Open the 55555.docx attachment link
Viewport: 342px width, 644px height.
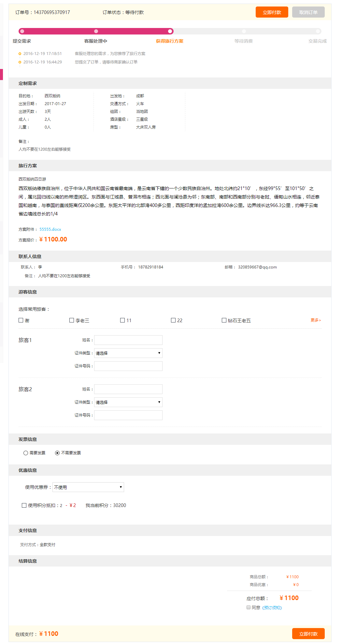coord(50,229)
